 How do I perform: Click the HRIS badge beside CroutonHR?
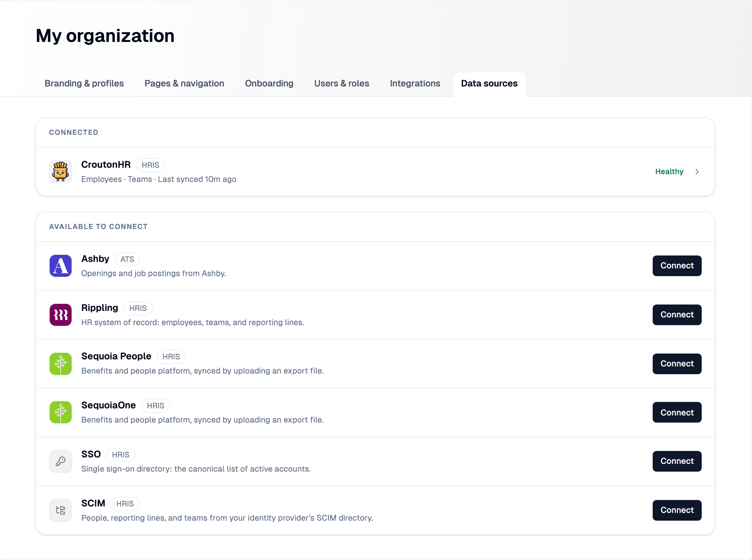click(151, 165)
